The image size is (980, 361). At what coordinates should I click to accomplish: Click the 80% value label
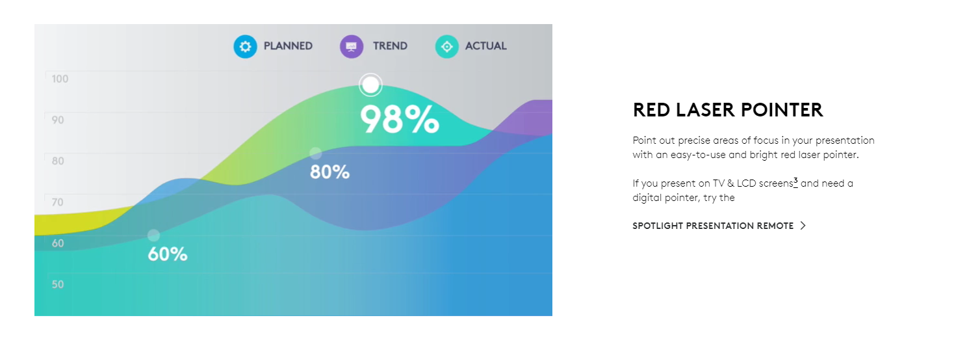[x=329, y=172]
